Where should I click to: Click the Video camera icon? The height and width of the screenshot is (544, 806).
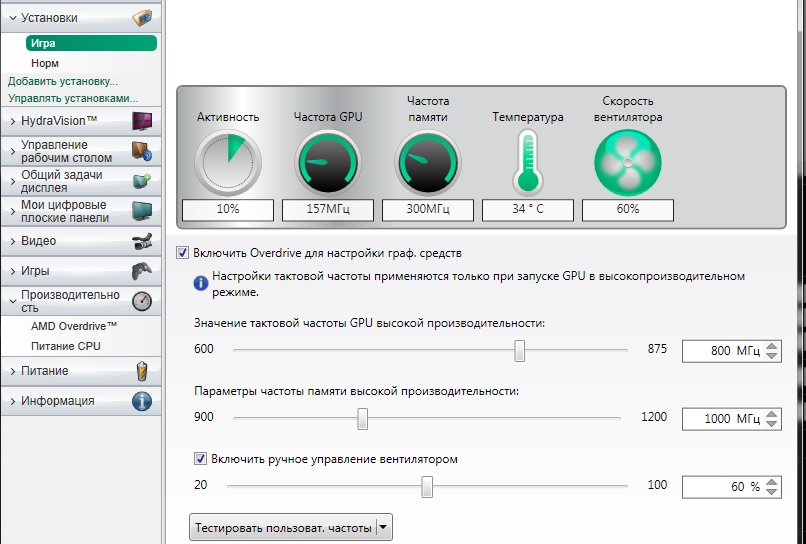[x=142, y=241]
